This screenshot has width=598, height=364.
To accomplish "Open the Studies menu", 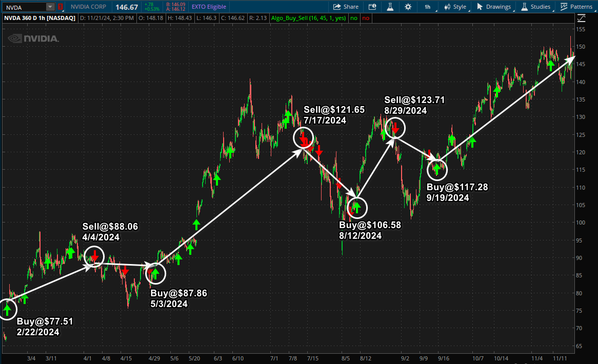I will 536,7.
